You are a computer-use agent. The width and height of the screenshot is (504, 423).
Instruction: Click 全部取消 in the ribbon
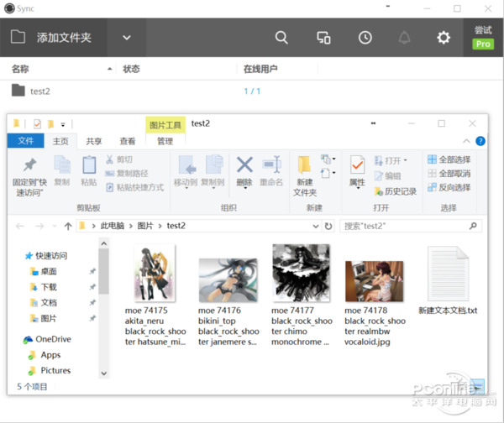coord(449,174)
